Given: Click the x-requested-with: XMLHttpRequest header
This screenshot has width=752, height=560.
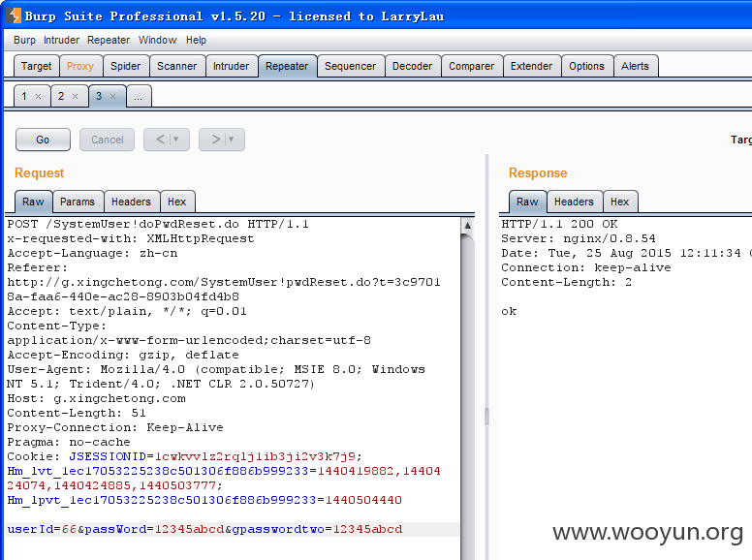Looking at the screenshot, I should click(131, 238).
